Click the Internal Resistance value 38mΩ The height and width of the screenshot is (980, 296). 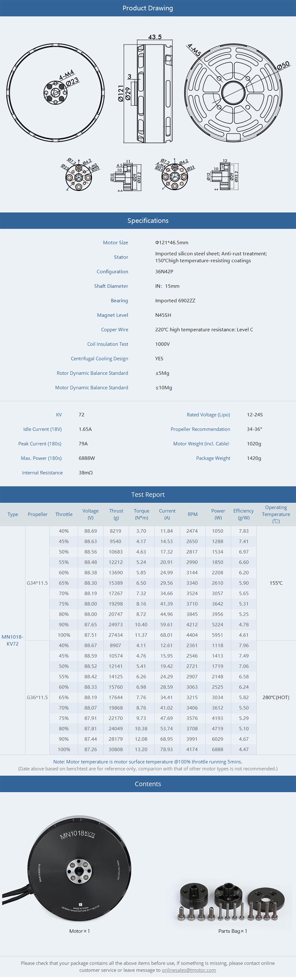[x=86, y=472]
